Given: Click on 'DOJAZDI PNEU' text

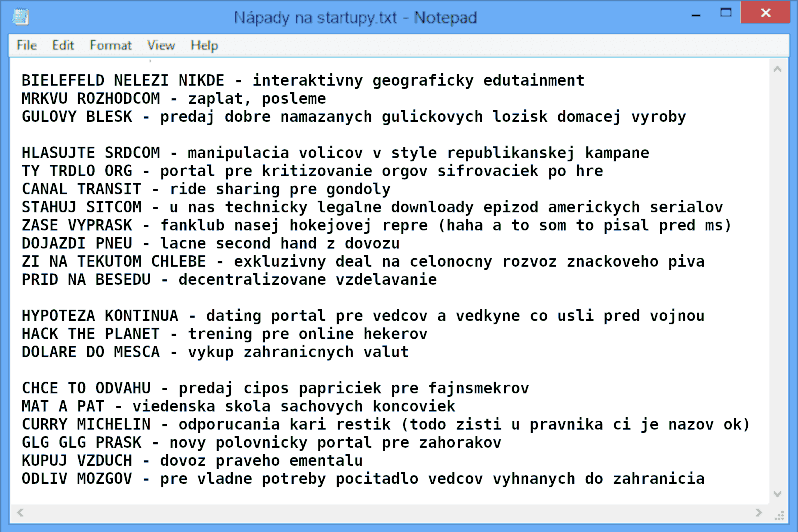Looking at the screenshot, I should [x=77, y=243].
